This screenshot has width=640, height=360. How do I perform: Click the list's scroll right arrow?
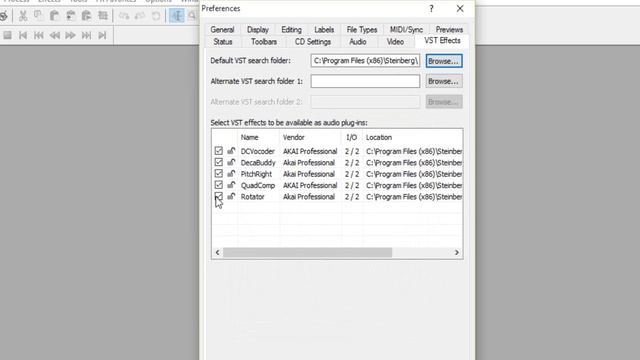(x=457, y=253)
